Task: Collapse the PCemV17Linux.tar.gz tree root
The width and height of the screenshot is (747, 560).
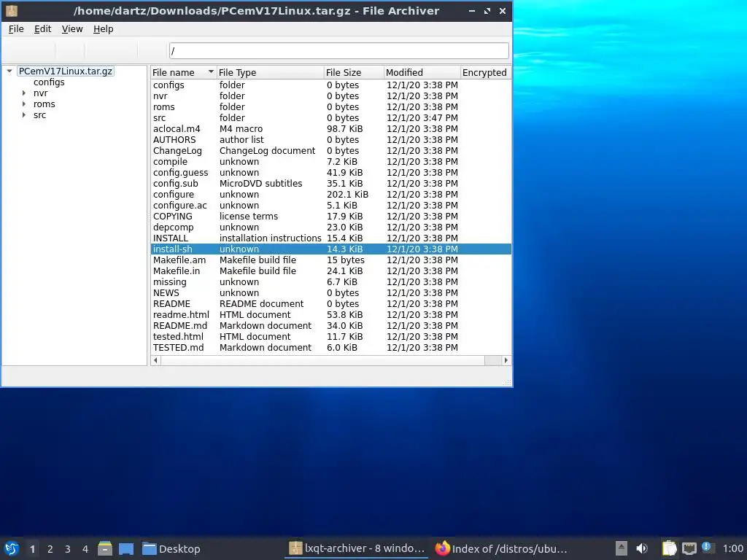Action: point(9,71)
